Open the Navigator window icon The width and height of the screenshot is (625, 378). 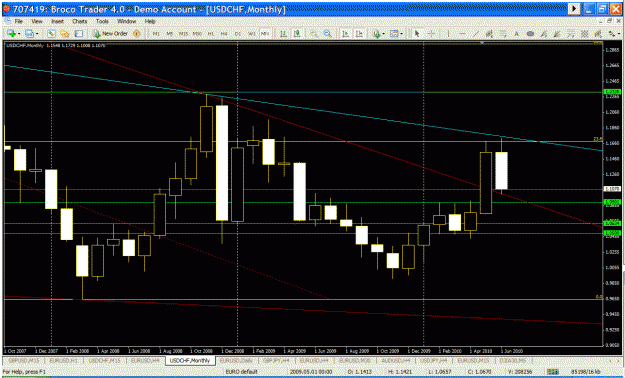(x=65, y=34)
